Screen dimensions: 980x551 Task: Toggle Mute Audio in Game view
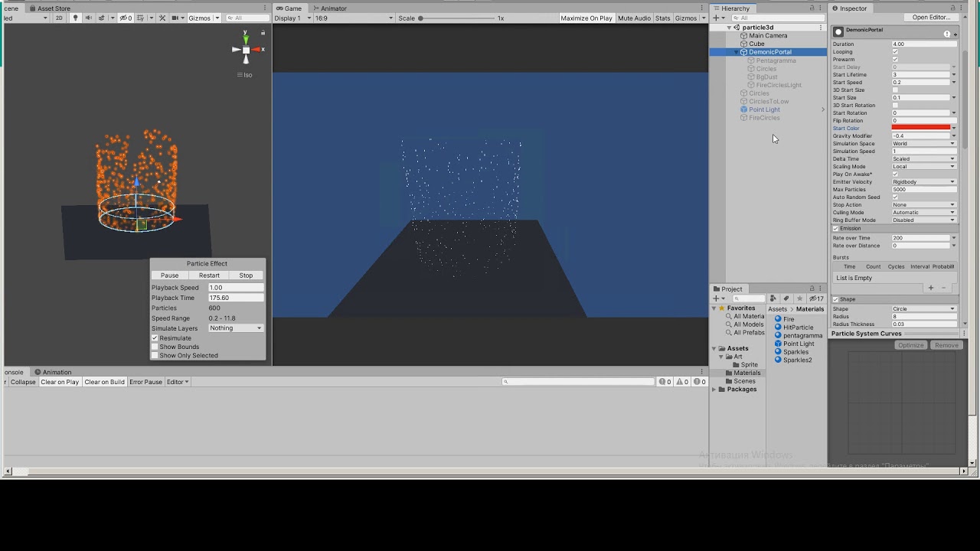tap(634, 18)
